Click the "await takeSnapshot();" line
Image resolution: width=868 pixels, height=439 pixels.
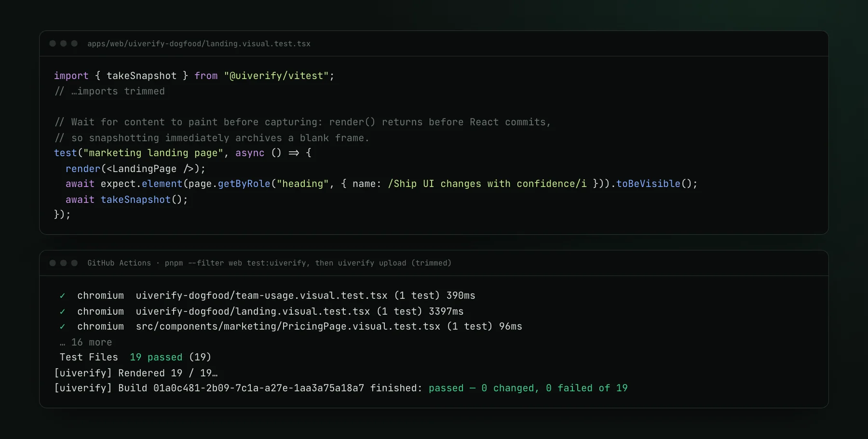(127, 200)
